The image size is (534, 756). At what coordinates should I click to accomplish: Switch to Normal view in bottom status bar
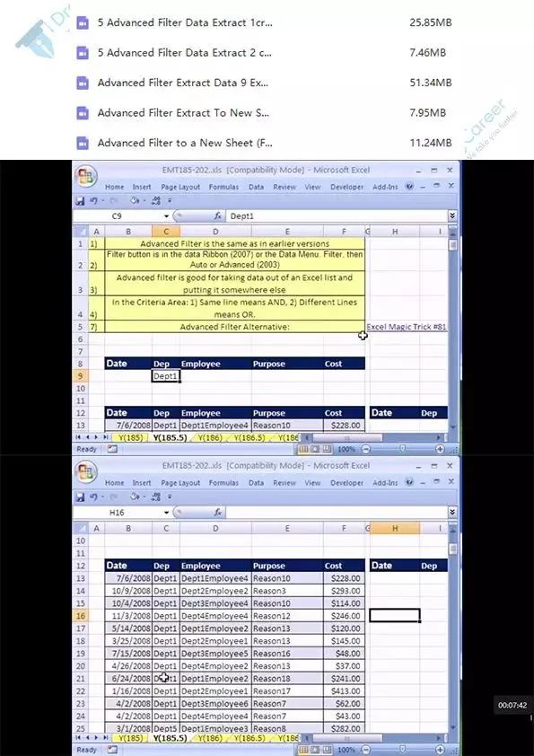303,750
